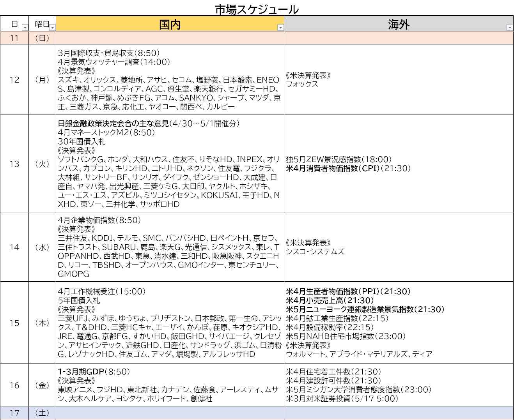Click the 30年国債入札 line
The height and width of the screenshot is (420, 514).
82,141
